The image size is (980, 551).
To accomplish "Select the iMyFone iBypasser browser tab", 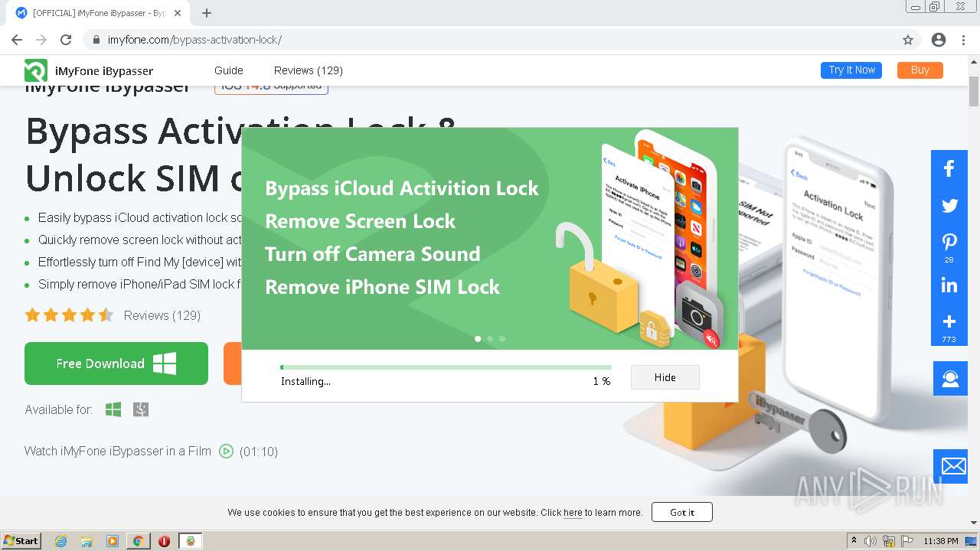I will tap(100, 13).
